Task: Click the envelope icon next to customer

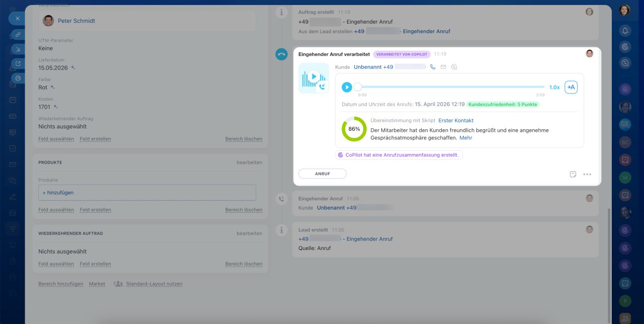Action: (443, 67)
